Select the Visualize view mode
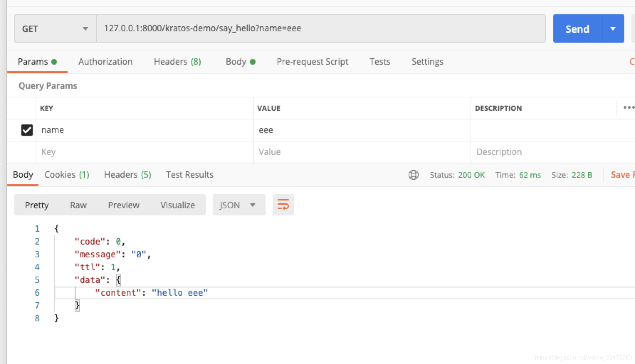The image size is (635, 364). 178,205
